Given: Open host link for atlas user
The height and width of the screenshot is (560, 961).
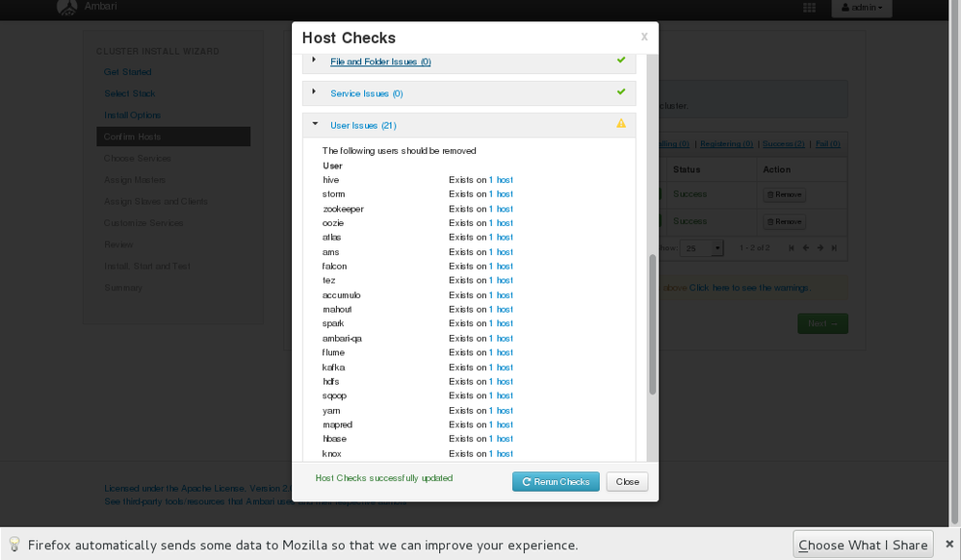Looking at the screenshot, I should 501,237.
